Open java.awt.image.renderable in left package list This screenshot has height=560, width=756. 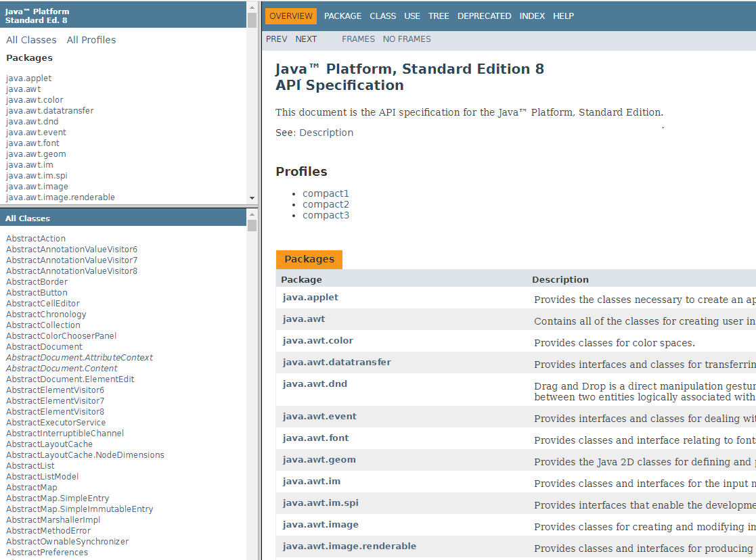tap(60, 197)
